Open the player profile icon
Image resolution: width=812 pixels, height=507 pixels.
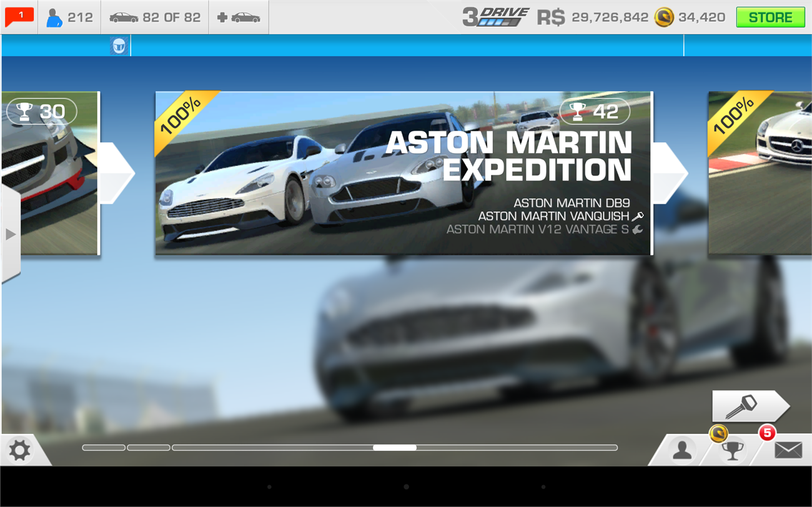click(681, 450)
